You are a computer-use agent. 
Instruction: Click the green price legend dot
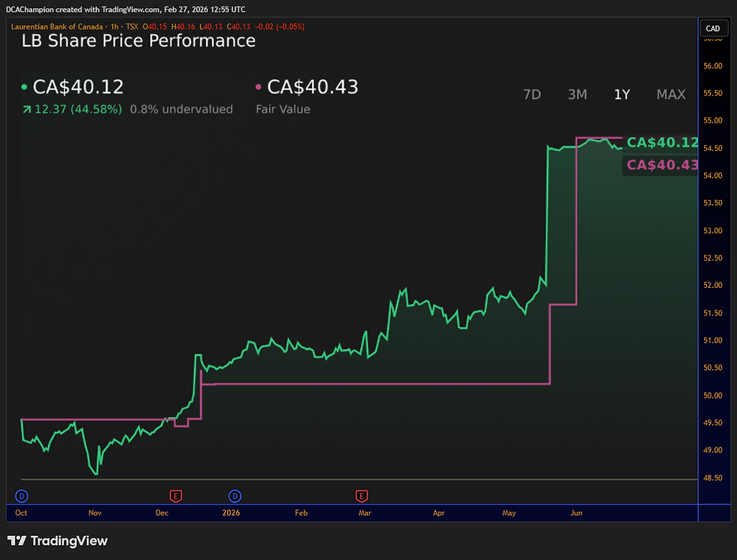pos(24,87)
